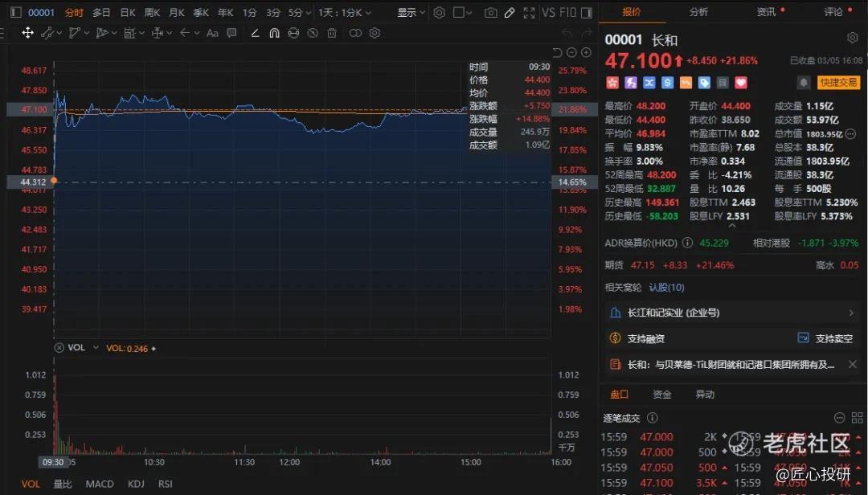Open the 分析 analysis tab
Screen dimensions: 868x495
[698, 11]
